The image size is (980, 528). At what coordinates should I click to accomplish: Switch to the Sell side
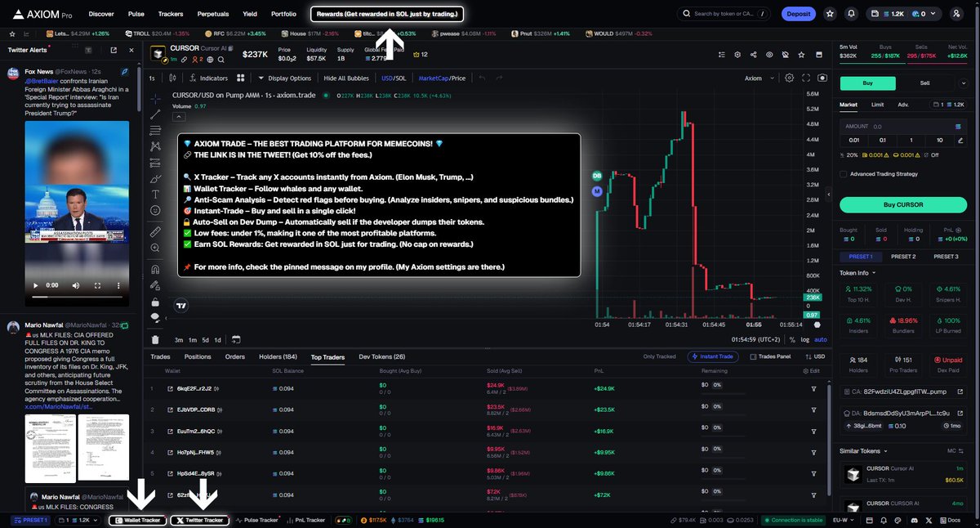tap(924, 83)
